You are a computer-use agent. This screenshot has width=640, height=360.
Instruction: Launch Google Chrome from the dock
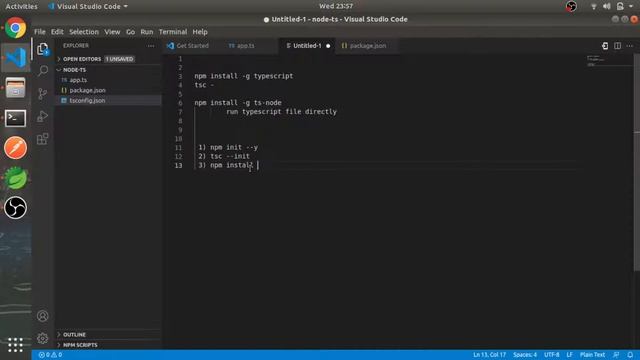16,28
